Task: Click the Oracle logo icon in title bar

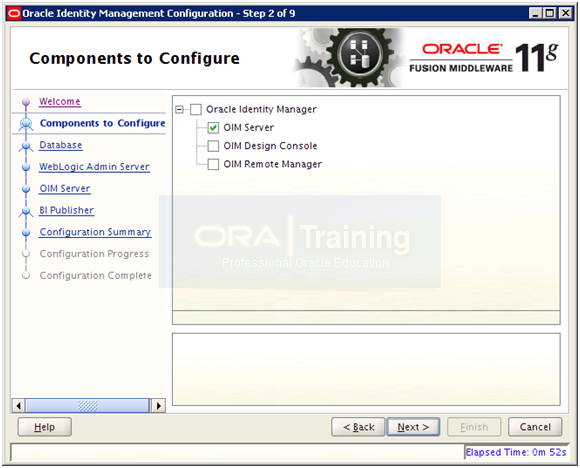Action: tap(14, 14)
